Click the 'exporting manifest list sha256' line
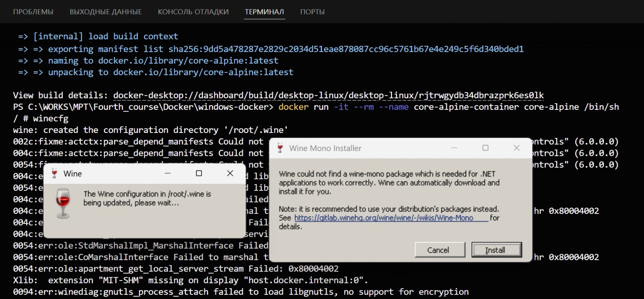This screenshot has width=644, height=299. pos(271,49)
